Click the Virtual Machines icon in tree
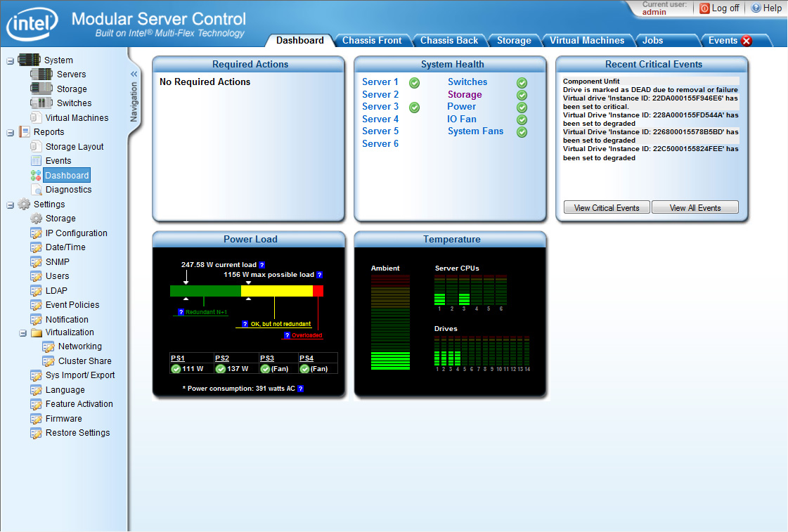Image resolution: width=788 pixels, height=532 pixels. point(35,117)
